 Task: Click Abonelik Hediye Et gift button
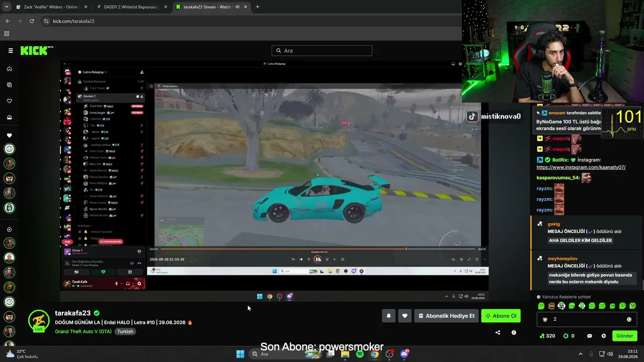pos(446,316)
